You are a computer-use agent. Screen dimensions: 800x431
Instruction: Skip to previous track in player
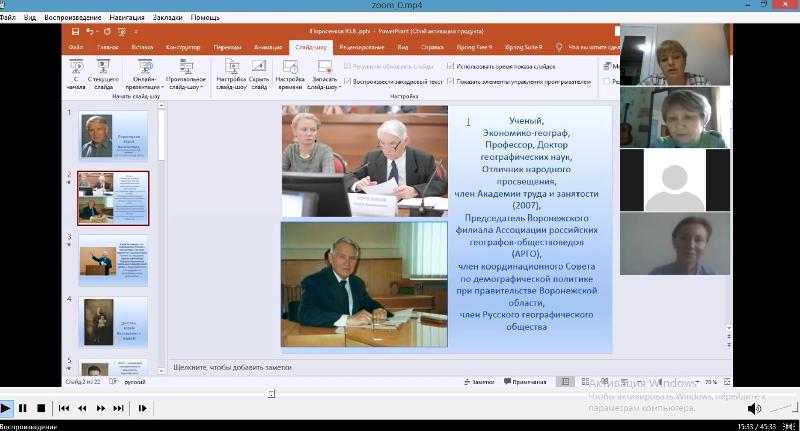coord(64,408)
